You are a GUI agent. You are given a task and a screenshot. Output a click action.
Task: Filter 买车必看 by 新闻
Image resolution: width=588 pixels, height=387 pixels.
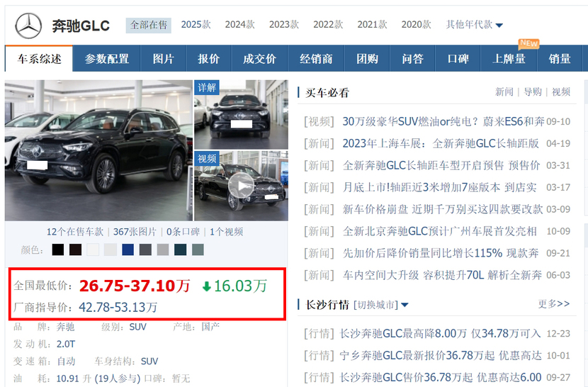click(x=504, y=92)
